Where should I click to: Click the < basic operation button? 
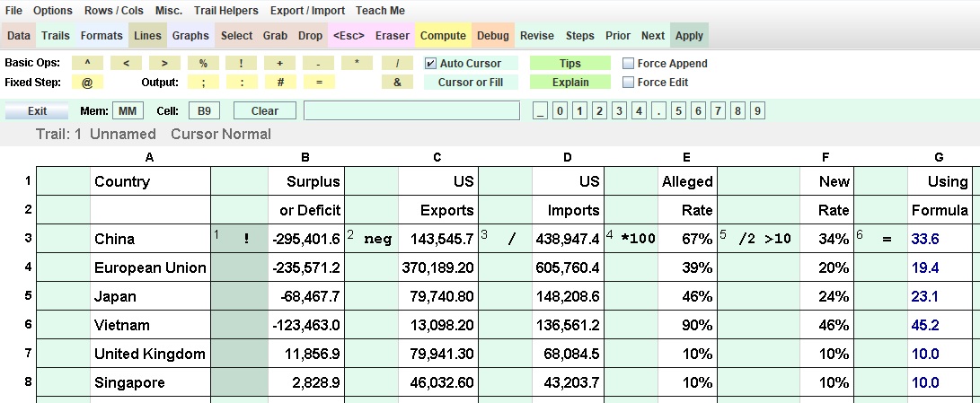pyautogui.click(x=127, y=63)
